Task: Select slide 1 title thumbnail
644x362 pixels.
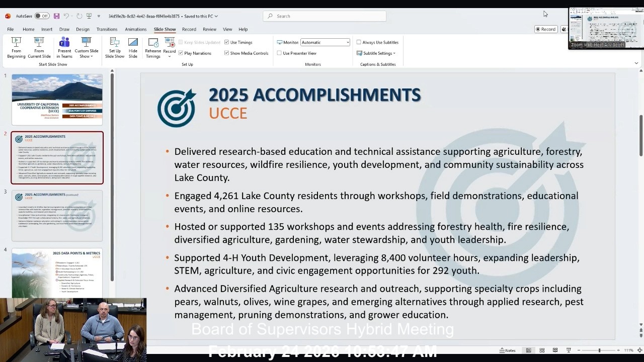Action: tap(57, 100)
